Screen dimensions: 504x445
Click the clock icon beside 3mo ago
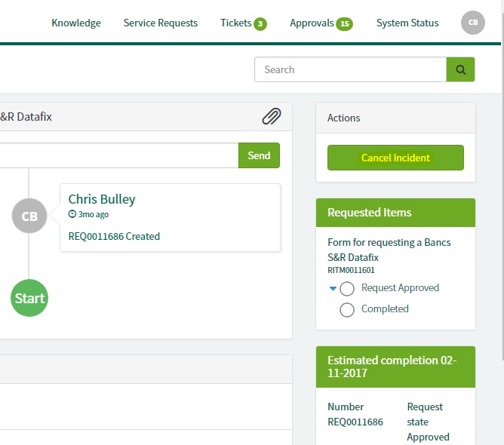pos(72,214)
